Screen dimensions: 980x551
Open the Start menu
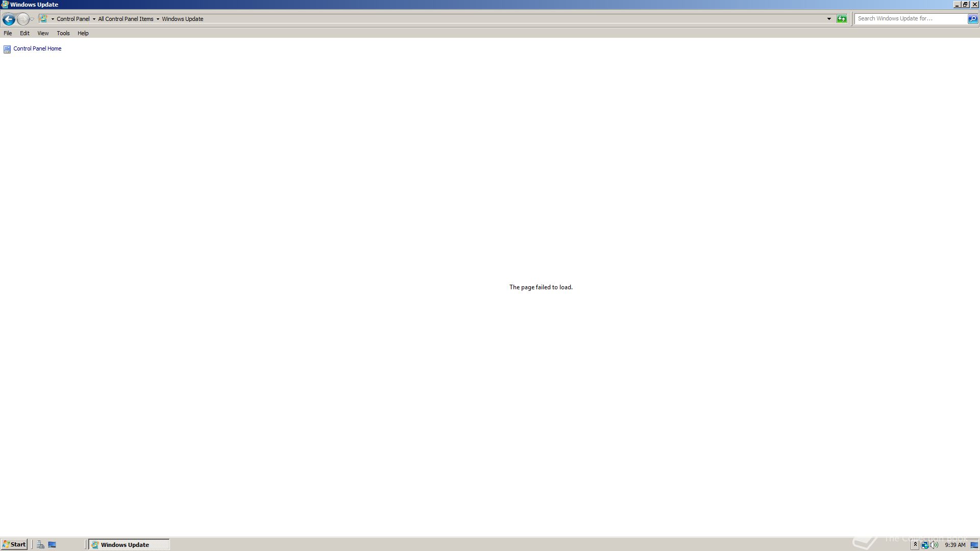(14, 544)
